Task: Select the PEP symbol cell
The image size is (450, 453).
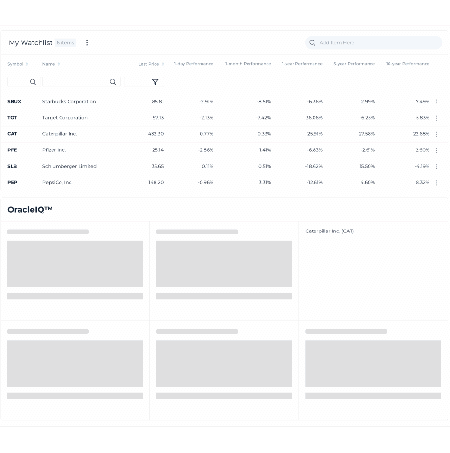Action: coord(12,182)
